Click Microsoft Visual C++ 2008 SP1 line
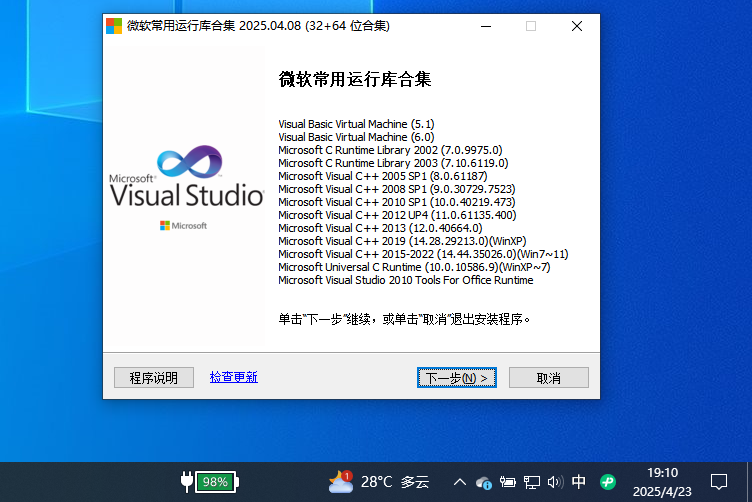This screenshot has width=752, height=502. 397,189
